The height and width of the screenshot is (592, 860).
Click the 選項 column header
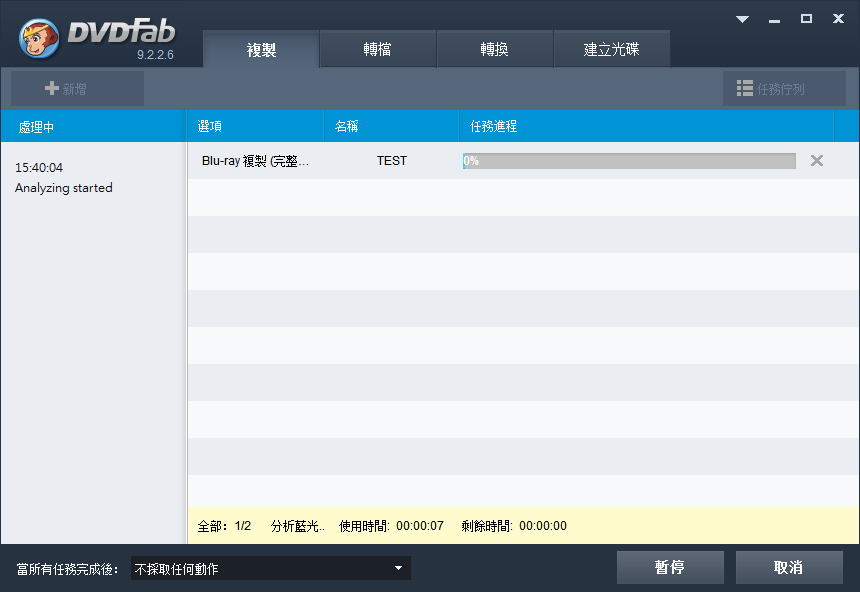pyautogui.click(x=211, y=127)
